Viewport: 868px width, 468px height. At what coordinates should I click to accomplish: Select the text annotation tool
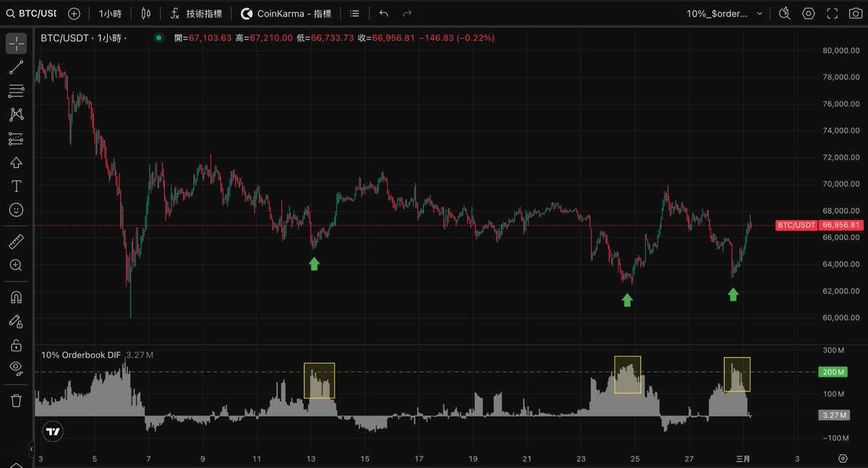pos(16,186)
